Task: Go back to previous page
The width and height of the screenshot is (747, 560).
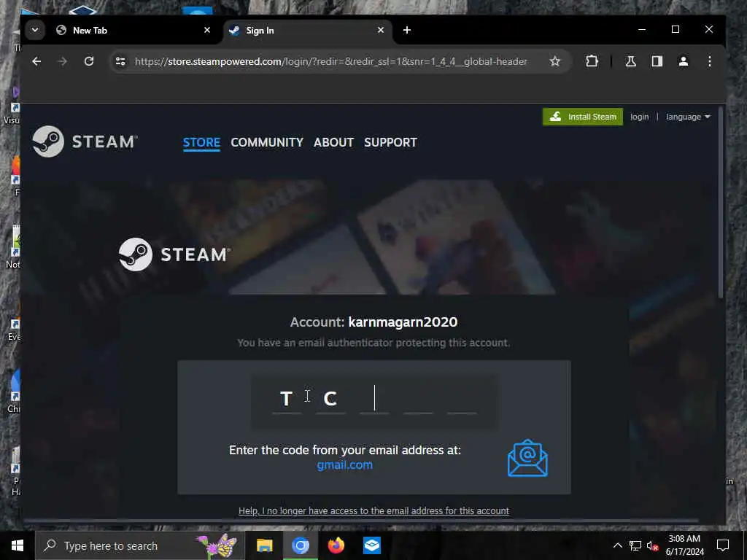Action: pyautogui.click(x=36, y=61)
